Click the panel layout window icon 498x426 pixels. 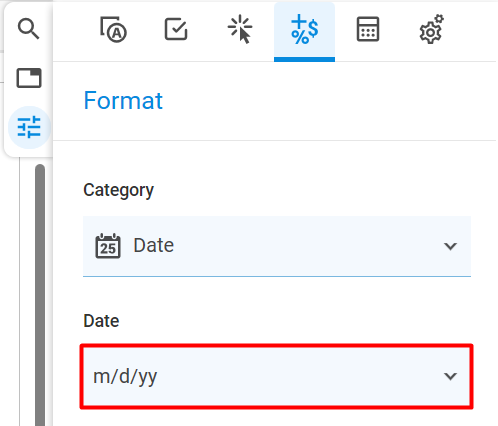click(x=29, y=78)
